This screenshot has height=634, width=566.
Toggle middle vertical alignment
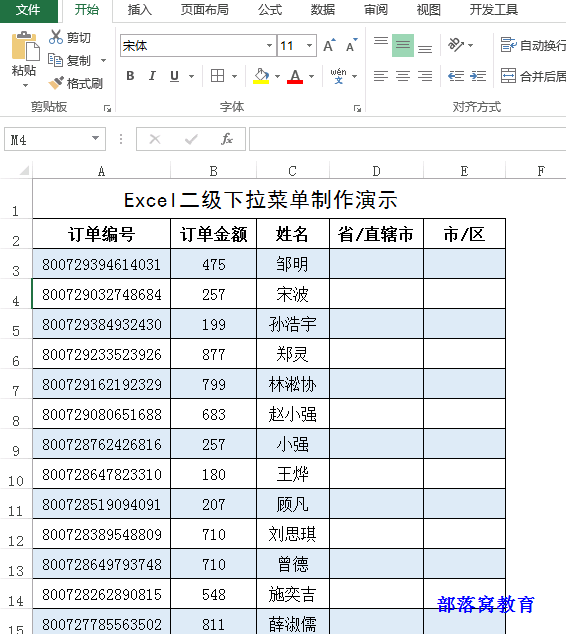403,45
